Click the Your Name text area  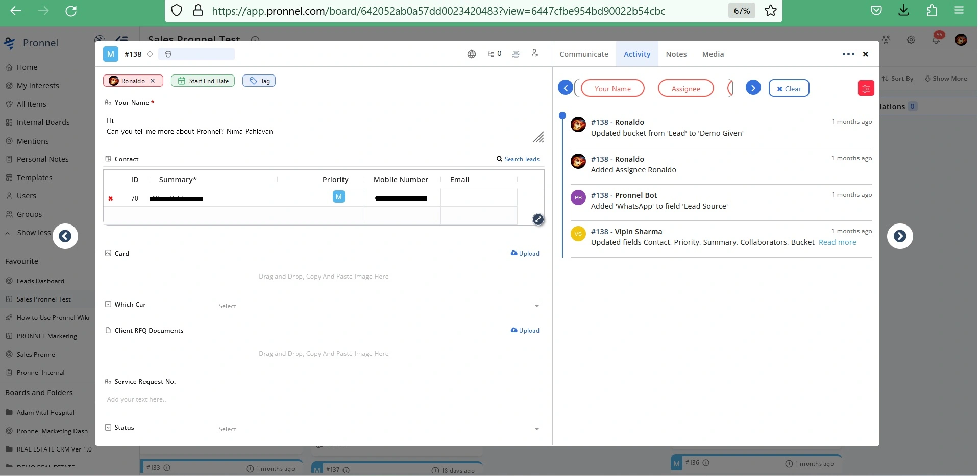click(x=324, y=128)
